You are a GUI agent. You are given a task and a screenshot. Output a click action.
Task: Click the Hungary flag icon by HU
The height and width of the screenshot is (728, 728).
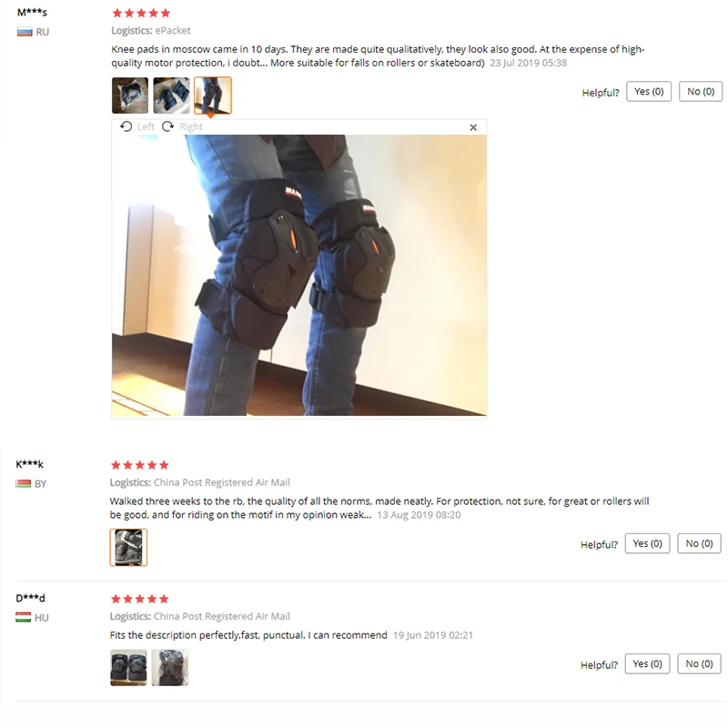[24, 618]
